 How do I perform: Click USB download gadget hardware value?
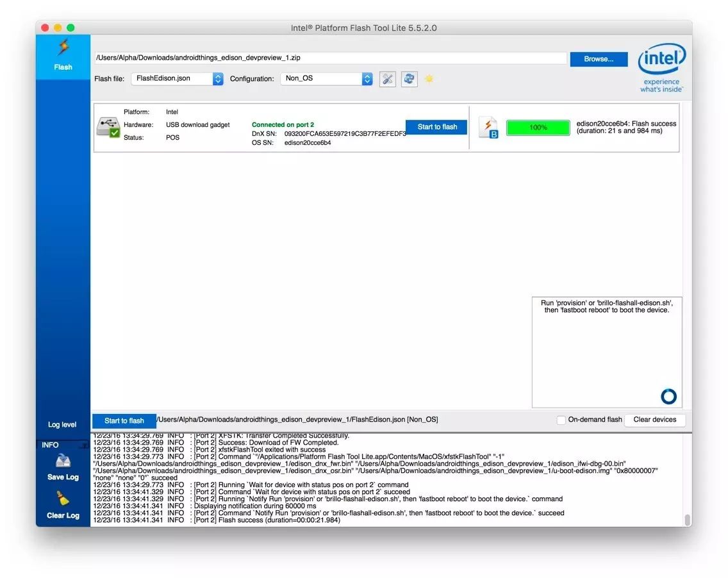198,124
